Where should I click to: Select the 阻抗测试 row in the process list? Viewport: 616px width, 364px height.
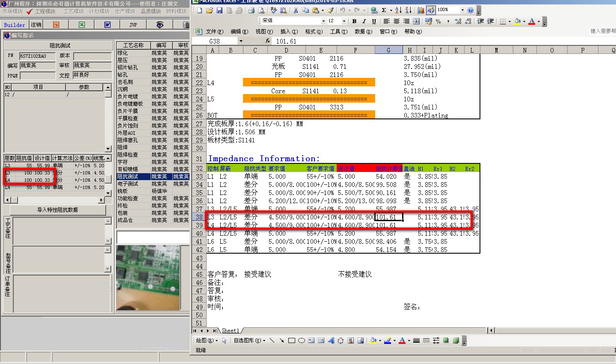[x=153, y=177]
